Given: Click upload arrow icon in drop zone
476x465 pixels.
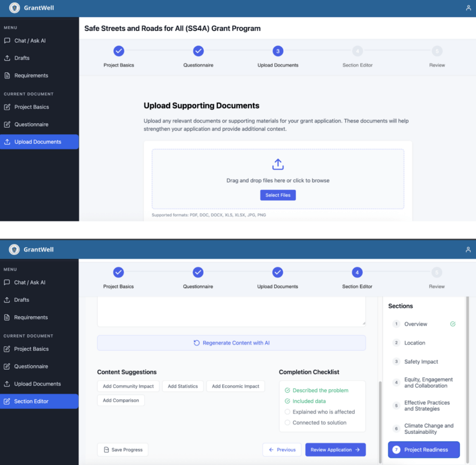Looking at the screenshot, I should (278, 164).
